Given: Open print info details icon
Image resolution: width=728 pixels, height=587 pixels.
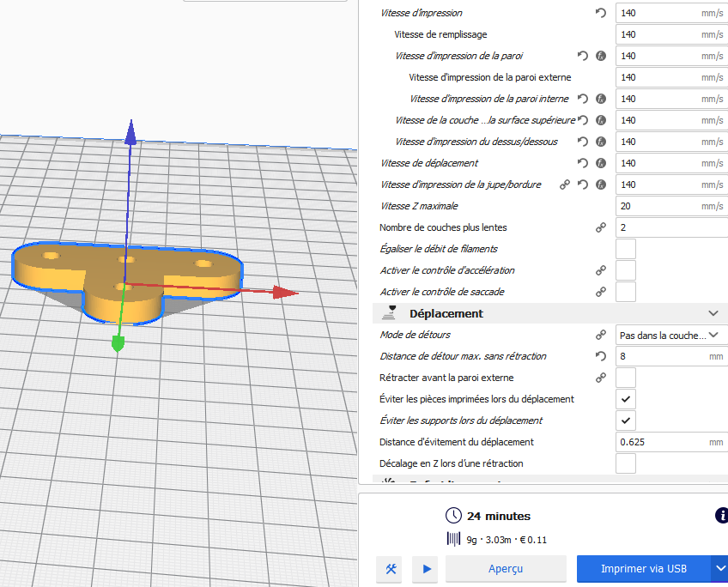Looking at the screenshot, I should (x=722, y=516).
